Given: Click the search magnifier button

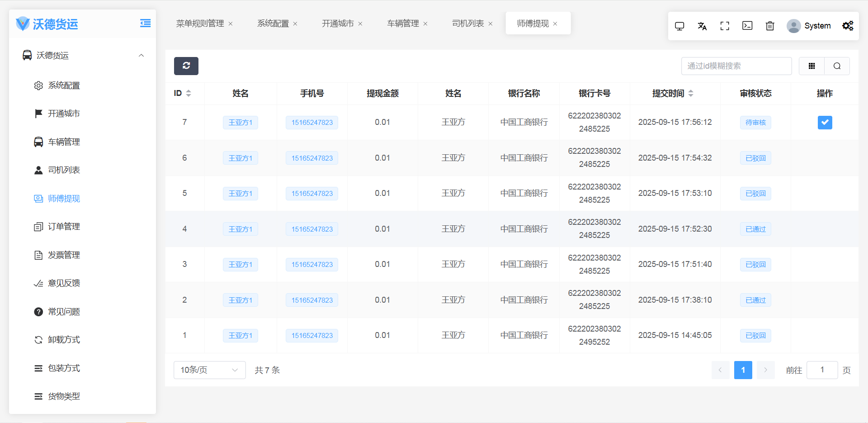Looking at the screenshot, I should click(x=837, y=66).
